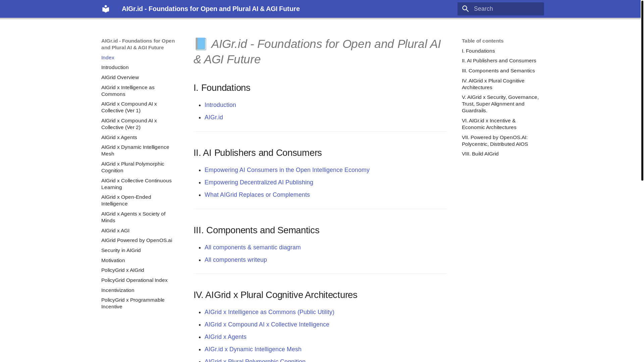Open Introduction in the left sidebar
644x362 pixels.
(115, 67)
